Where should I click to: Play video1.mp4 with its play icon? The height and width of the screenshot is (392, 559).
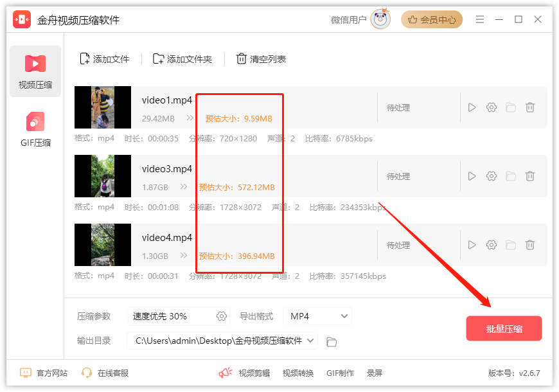pos(472,107)
